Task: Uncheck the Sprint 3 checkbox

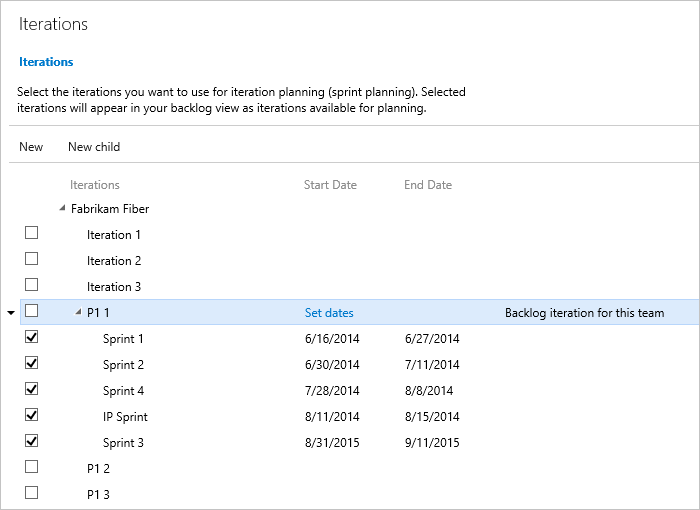Action: click(32, 441)
